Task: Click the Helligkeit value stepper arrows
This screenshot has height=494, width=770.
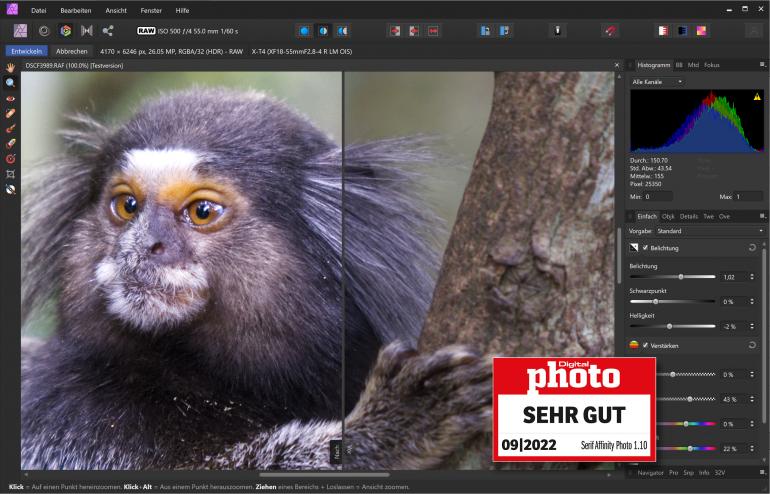Action: click(752, 326)
